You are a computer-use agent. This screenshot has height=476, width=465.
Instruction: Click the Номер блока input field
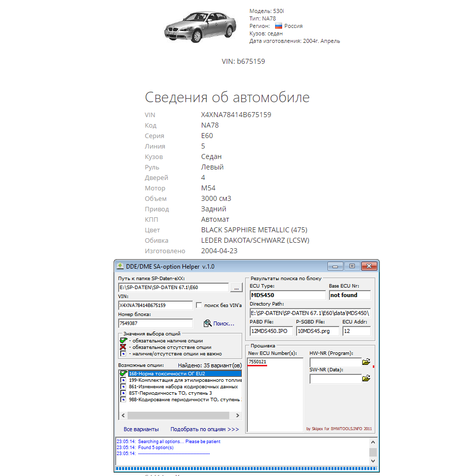coord(155,323)
